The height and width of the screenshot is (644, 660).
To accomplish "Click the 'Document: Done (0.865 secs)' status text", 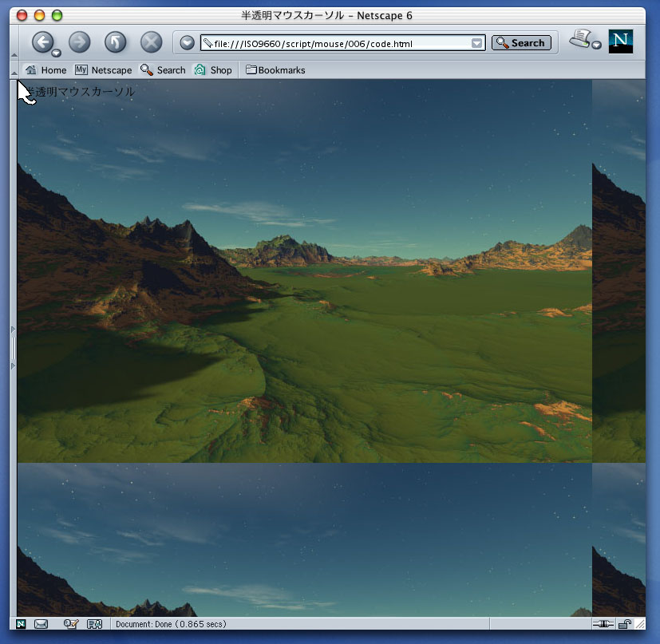I will [x=171, y=624].
